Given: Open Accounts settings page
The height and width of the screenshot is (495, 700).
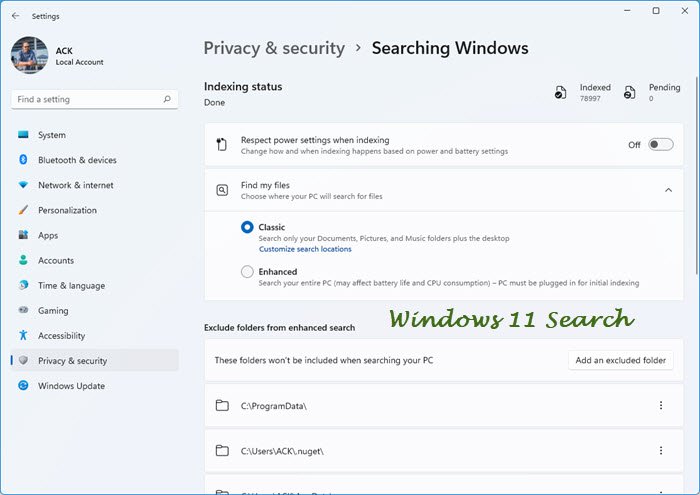Looking at the screenshot, I should coord(56,260).
